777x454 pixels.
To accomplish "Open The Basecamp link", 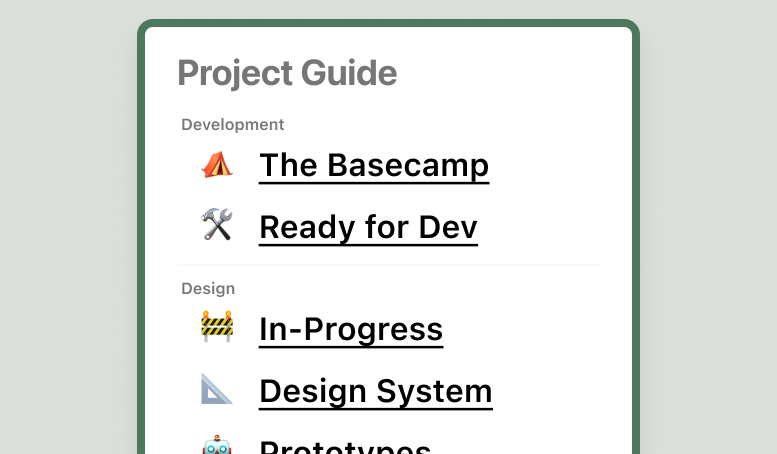I will tap(374, 165).
